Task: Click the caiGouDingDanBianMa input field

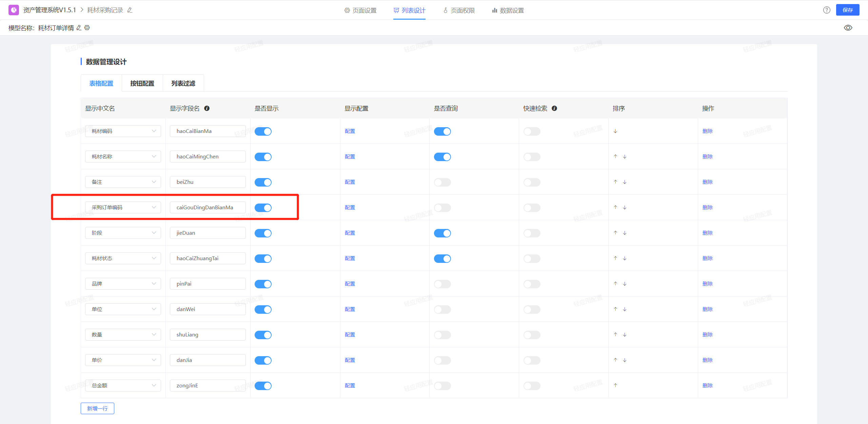Action: pos(208,207)
